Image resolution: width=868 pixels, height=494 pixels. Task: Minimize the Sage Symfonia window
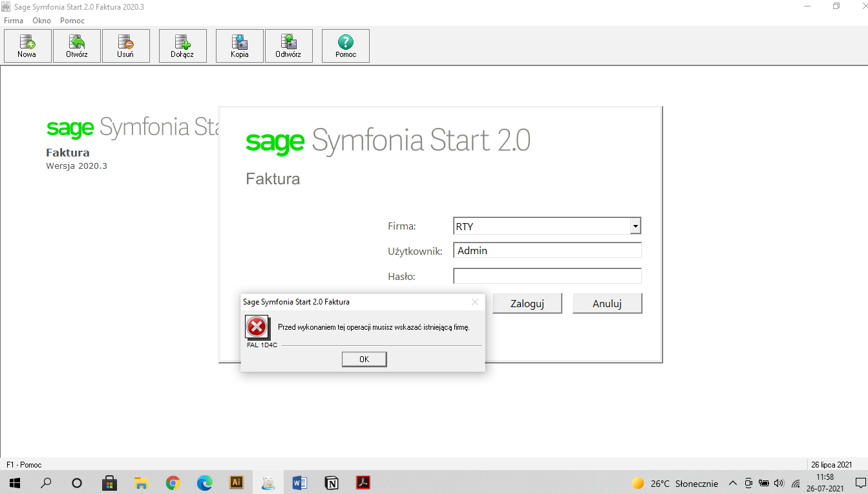click(x=807, y=6)
